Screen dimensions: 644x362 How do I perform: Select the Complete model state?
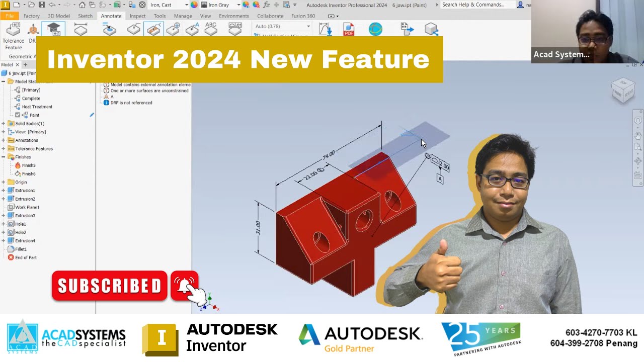coord(31,98)
